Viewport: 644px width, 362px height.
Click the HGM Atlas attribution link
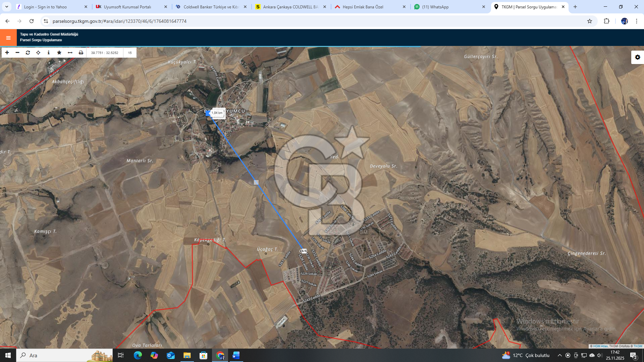click(x=600, y=346)
